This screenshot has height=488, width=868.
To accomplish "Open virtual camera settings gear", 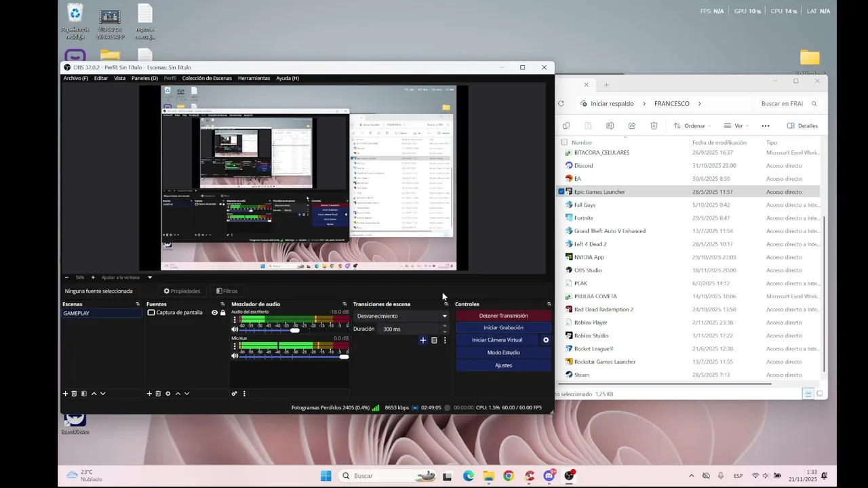I will coord(546,340).
